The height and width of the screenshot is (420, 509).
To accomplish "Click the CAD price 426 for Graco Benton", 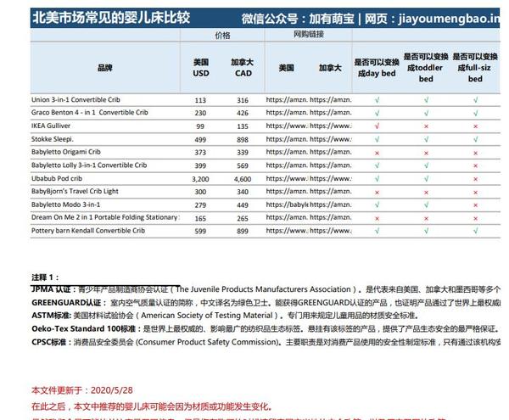I will (x=243, y=113).
